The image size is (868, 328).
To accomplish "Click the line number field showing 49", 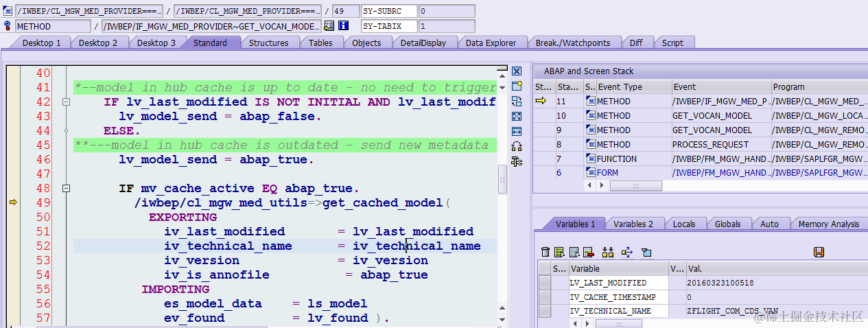I will coord(345,11).
